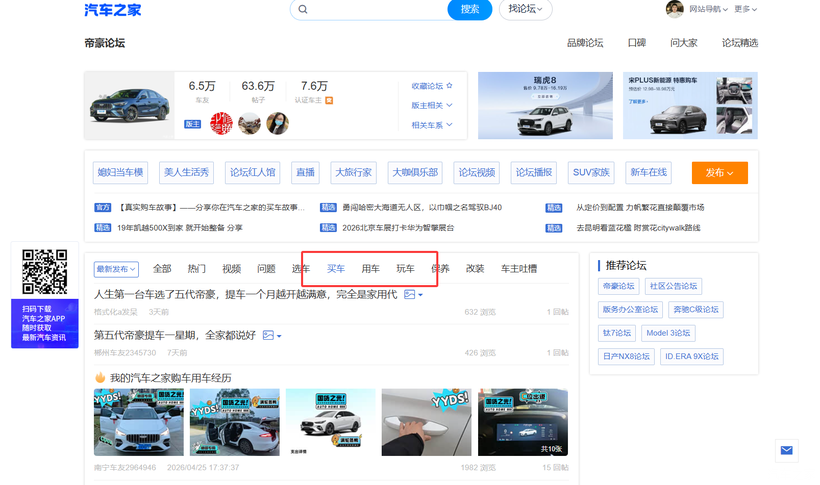This screenshot has height=485, width=820.
Task: Click the 汽车之家 logo
Action: 112,9
